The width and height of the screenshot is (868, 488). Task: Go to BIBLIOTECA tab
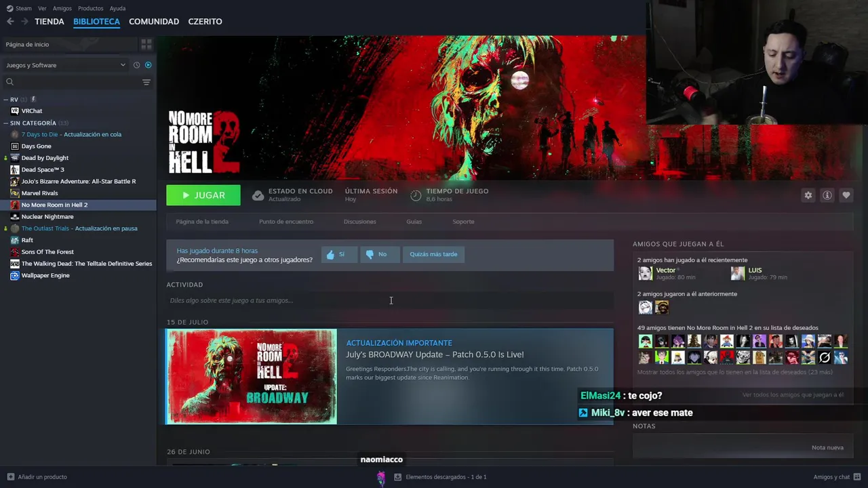pos(96,22)
